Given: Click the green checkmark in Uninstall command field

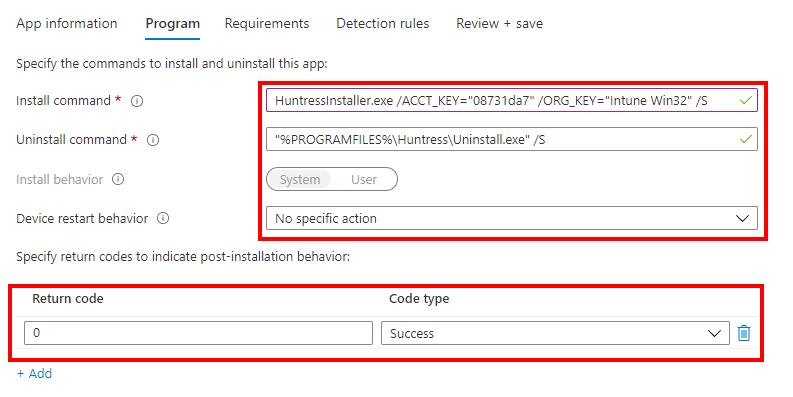Looking at the screenshot, I should pyautogui.click(x=745, y=139).
